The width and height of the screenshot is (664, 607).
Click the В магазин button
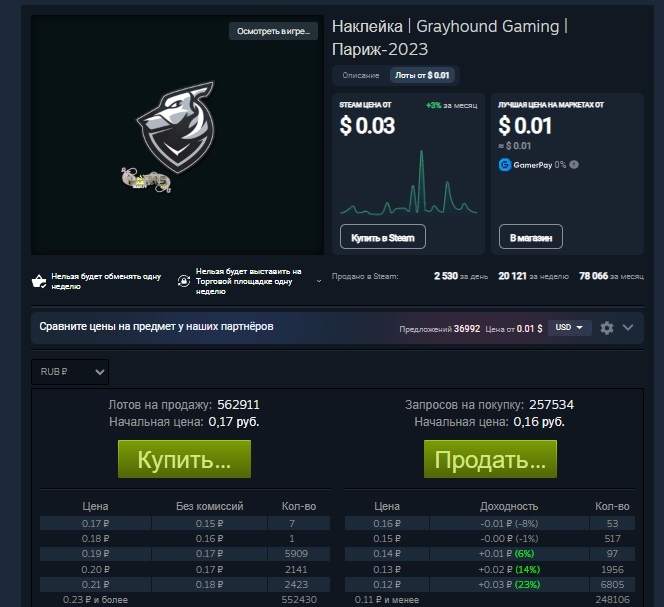tap(531, 237)
